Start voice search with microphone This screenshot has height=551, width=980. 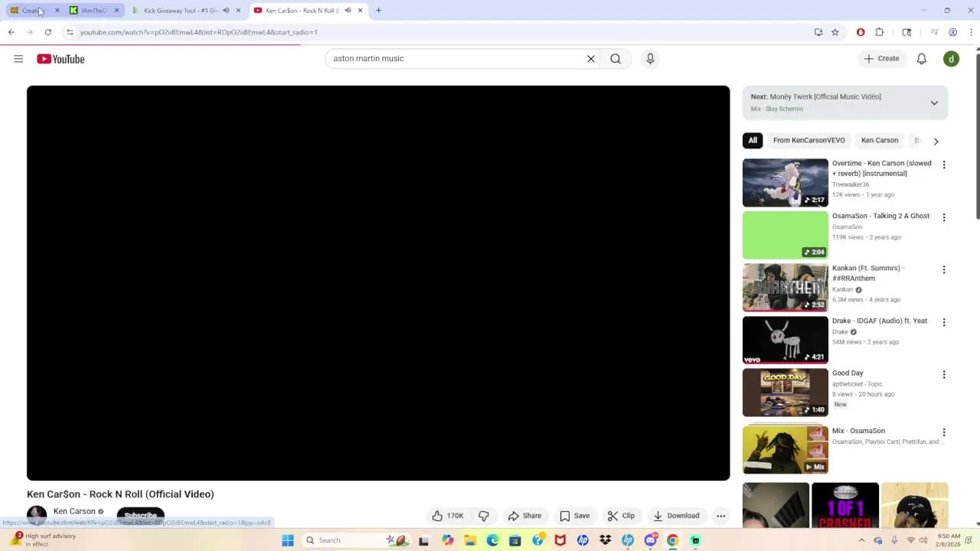pos(650,59)
